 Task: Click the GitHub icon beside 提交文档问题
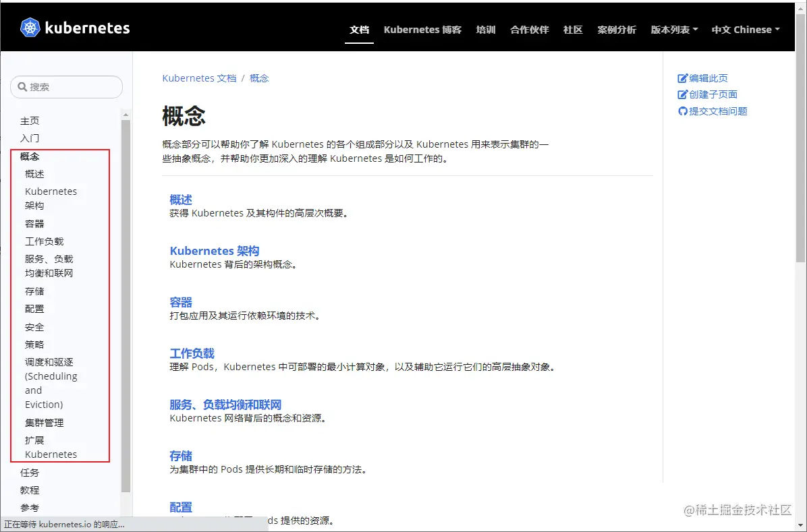coord(682,111)
